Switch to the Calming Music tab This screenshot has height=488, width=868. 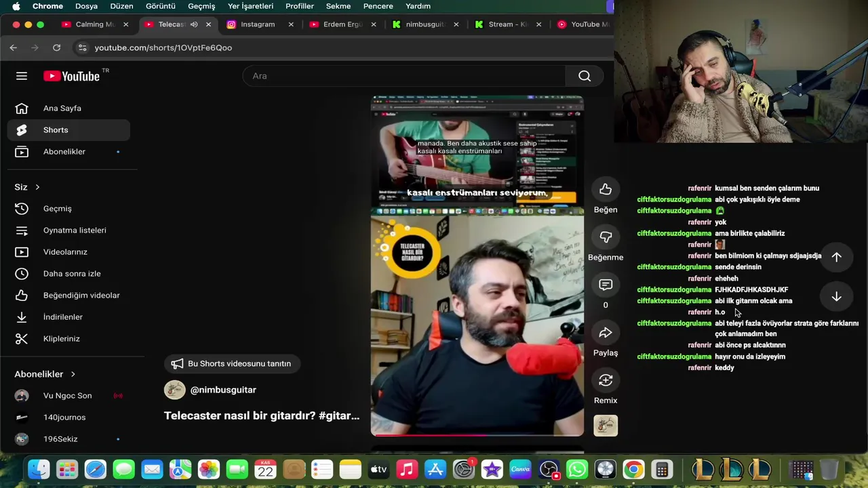(x=95, y=24)
